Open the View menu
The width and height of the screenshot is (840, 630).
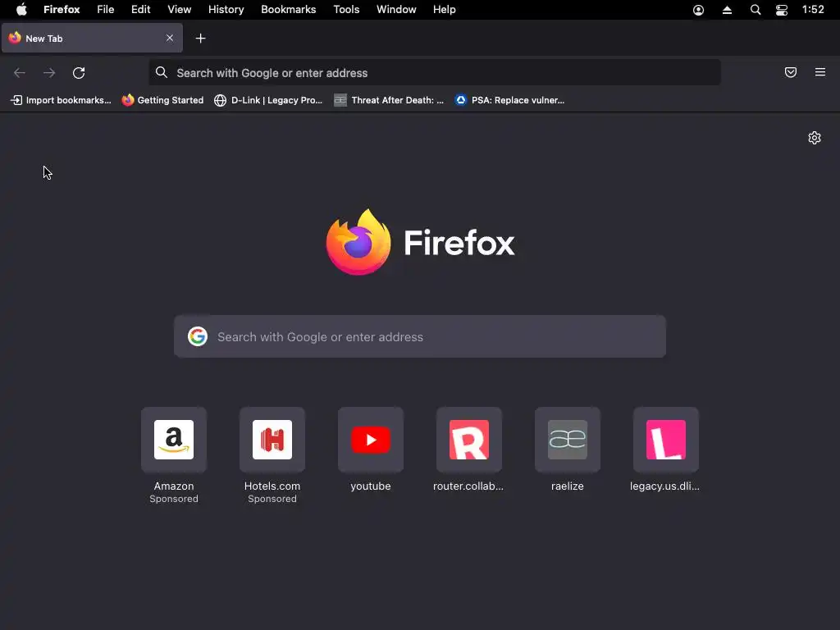point(180,10)
